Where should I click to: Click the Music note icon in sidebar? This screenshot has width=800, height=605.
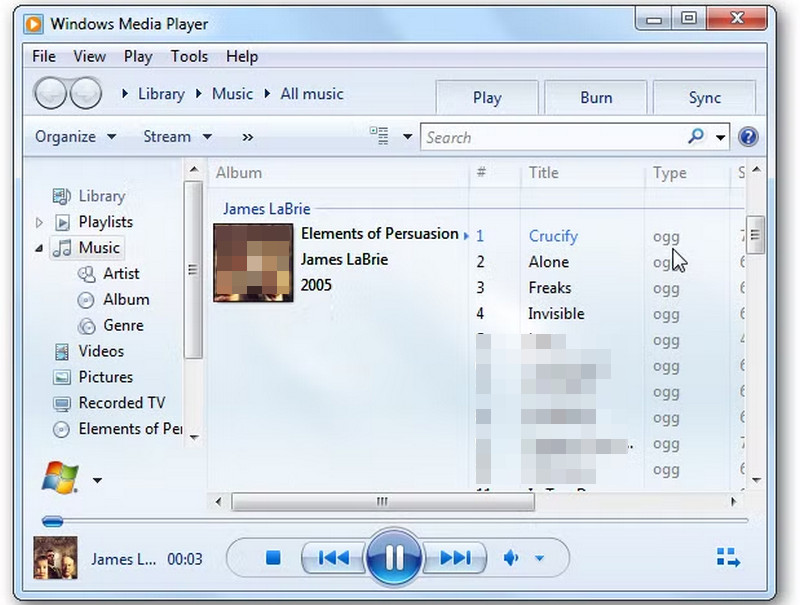tap(62, 248)
